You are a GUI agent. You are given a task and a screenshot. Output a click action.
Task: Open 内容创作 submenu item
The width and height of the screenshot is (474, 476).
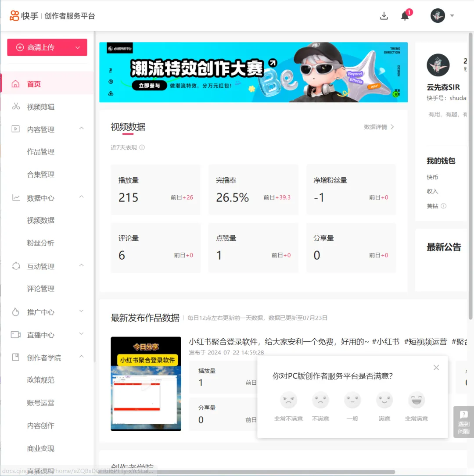tap(41, 426)
